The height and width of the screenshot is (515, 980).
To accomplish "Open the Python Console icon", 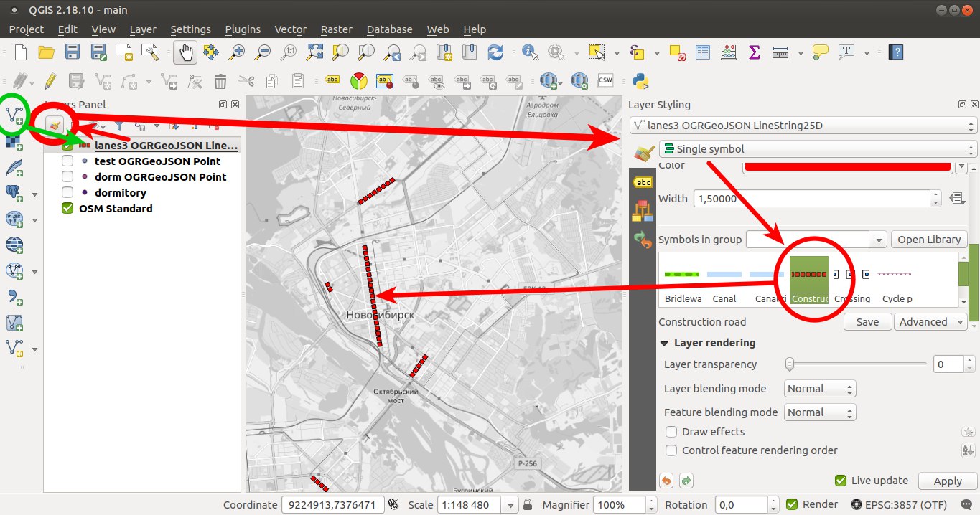I will click(641, 80).
